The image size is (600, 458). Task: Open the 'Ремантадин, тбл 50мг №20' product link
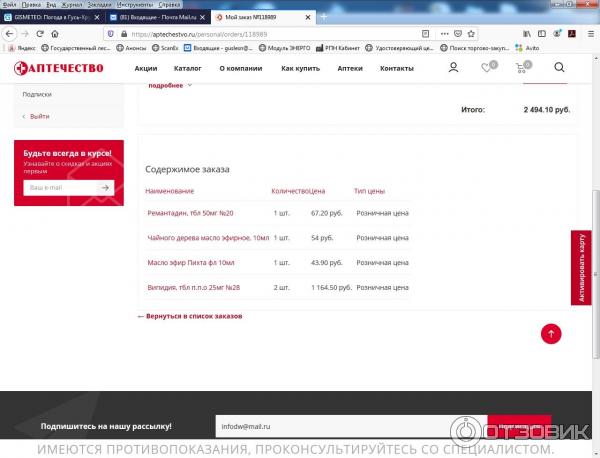[190, 212]
